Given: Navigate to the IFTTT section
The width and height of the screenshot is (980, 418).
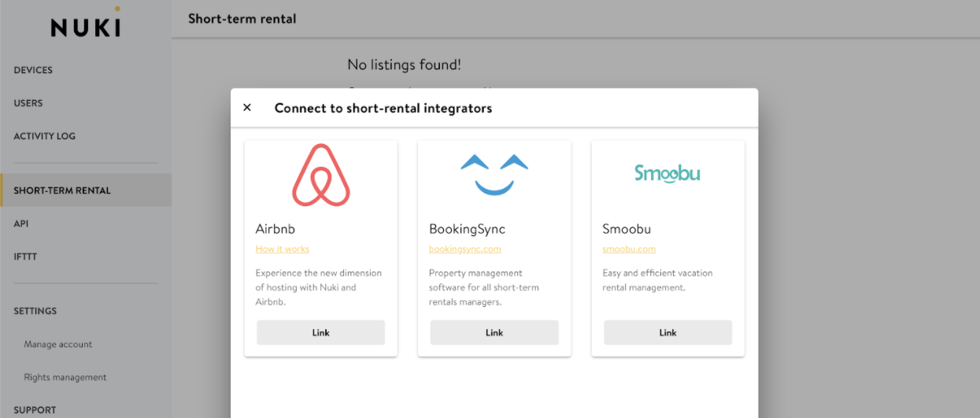Looking at the screenshot, I should coord(25,257).
